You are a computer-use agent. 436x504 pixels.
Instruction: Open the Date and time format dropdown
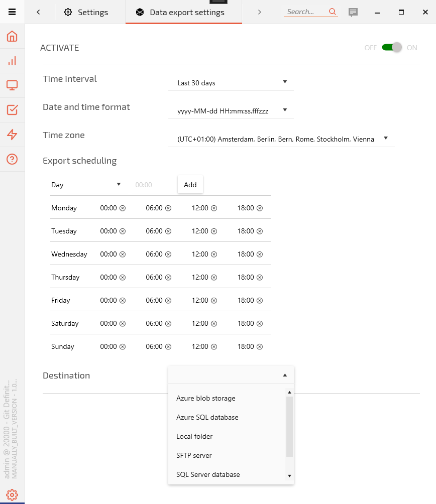click(x=231, y=111)
